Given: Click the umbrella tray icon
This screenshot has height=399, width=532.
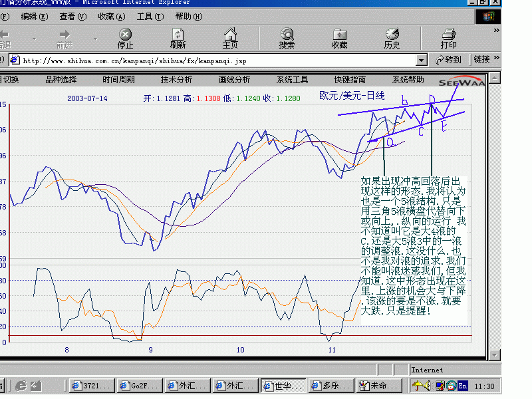Looking at the screenshot, I should coord(417,386).
